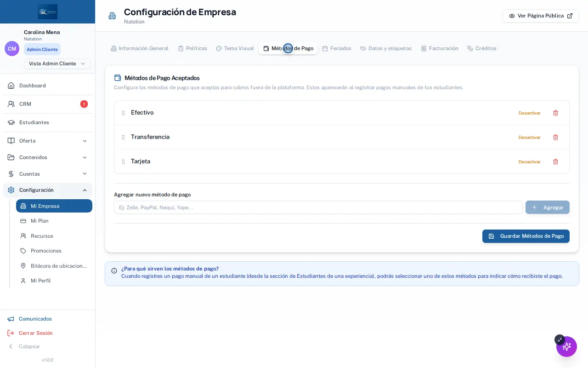Log out via Cerrar Sesión

tap(30, 333)
